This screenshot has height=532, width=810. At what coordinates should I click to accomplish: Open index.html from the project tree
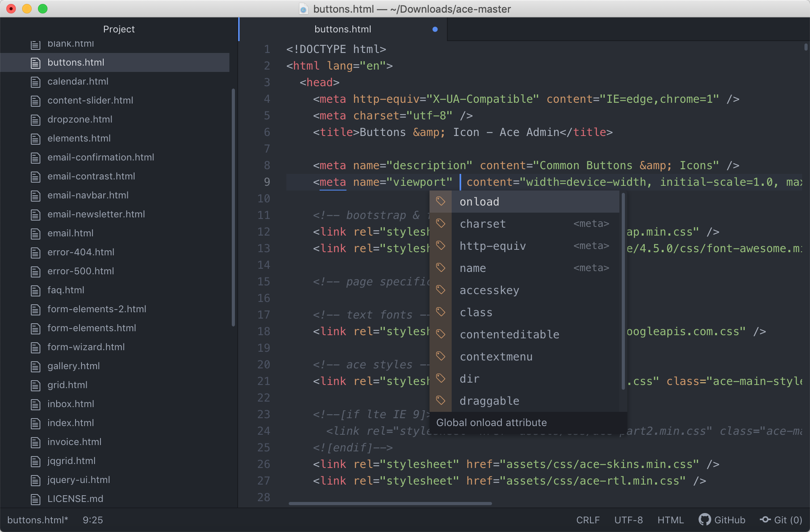tap(70, 423)
